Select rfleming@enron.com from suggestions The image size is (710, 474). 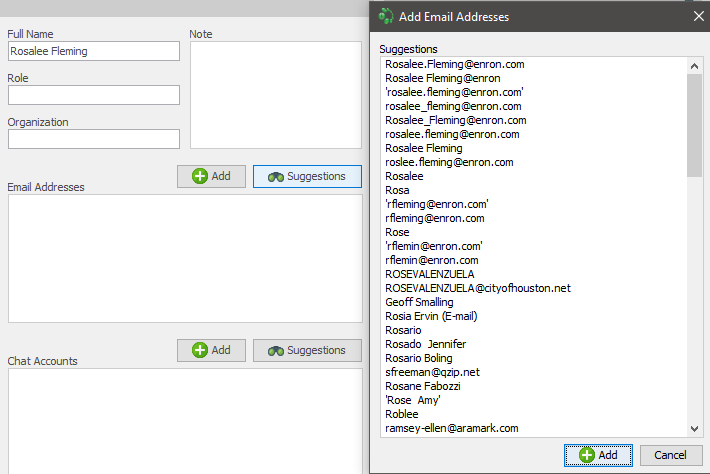point(435,218)
